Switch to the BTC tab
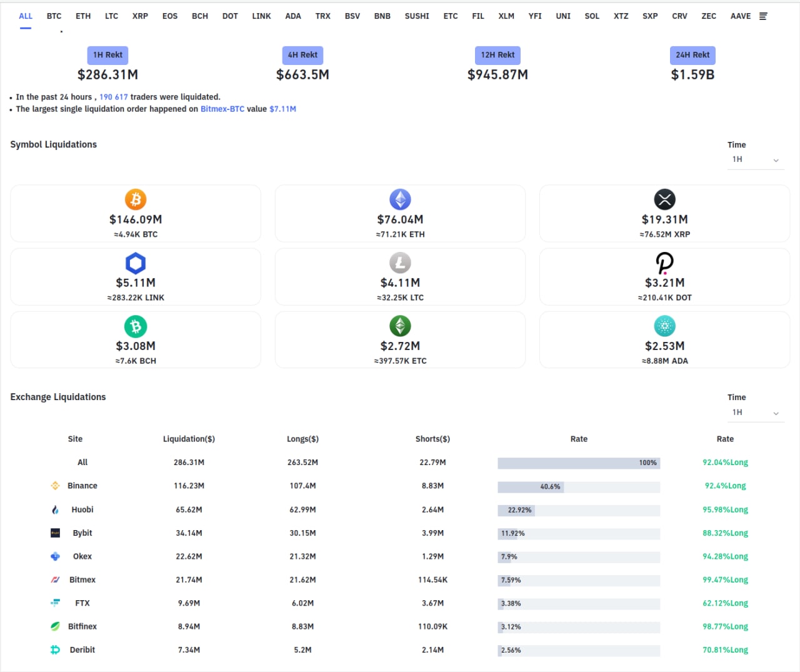800x672 pixels. tap(54, 16)
